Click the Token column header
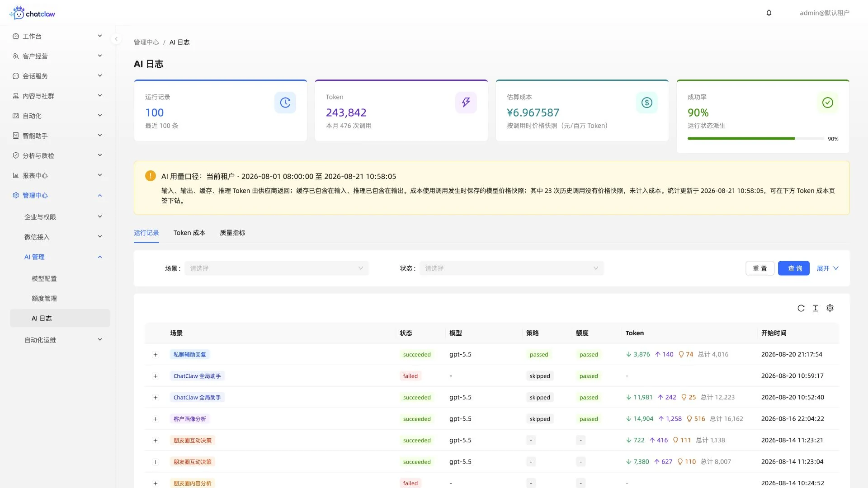Screen dimensions: 868x488 point(635,333)
